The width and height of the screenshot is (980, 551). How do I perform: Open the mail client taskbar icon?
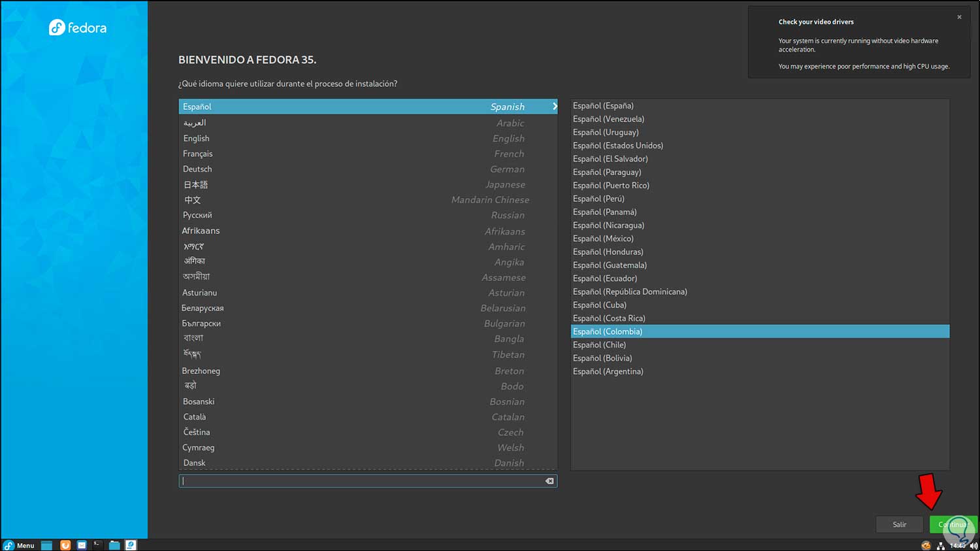coord(82,545)
